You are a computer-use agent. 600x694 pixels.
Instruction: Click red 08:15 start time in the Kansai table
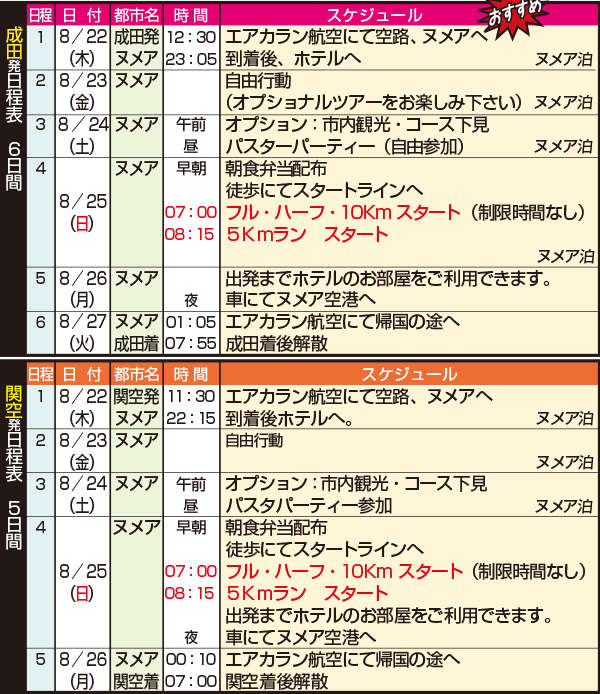click(x=190, y=594)
